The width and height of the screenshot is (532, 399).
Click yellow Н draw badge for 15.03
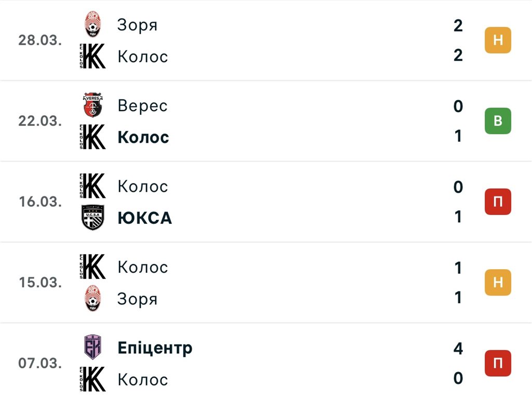[x=498, y=283]
